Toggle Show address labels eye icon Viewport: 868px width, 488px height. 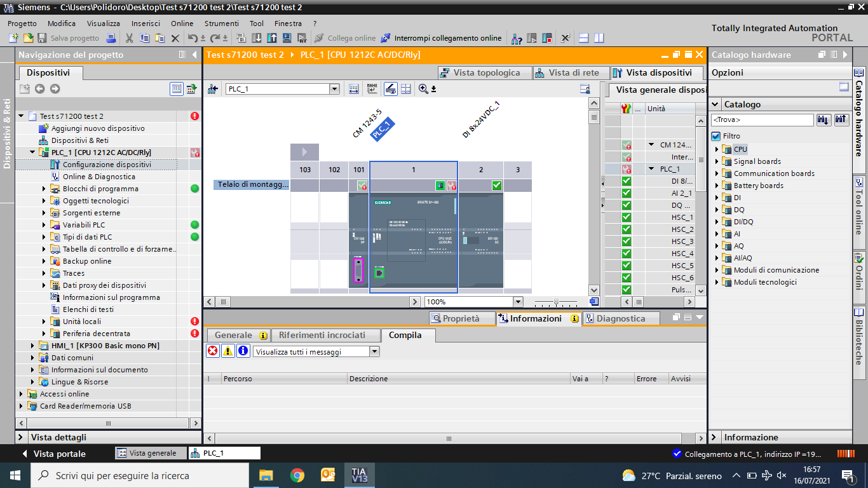coord(391,89)
